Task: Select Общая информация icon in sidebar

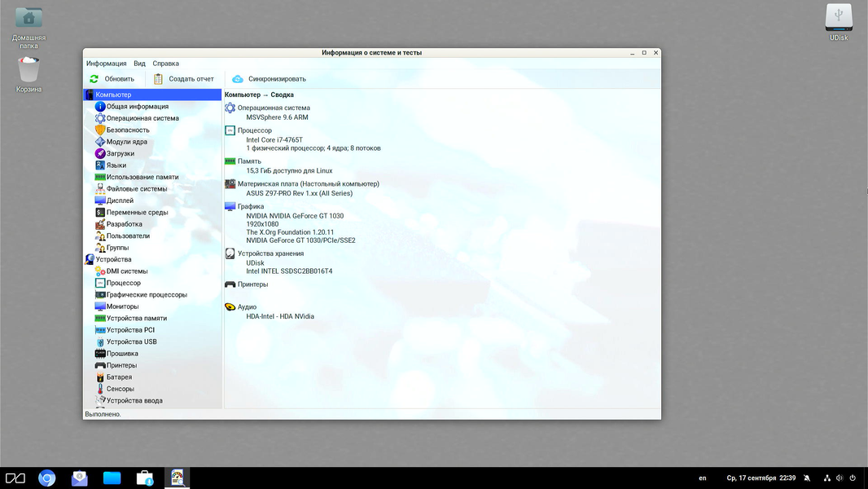Action: tap(100, 106)
